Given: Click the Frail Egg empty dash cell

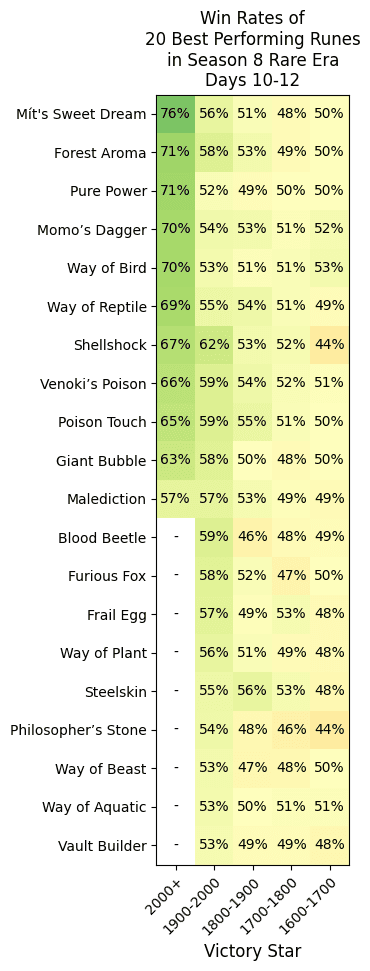Looking at the screenshot, I should [x=176, y=614].
